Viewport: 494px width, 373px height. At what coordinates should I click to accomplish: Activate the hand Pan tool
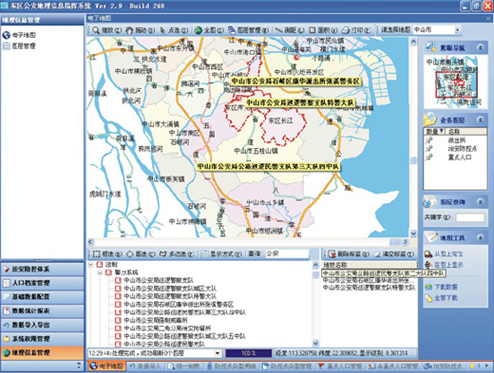140,30
